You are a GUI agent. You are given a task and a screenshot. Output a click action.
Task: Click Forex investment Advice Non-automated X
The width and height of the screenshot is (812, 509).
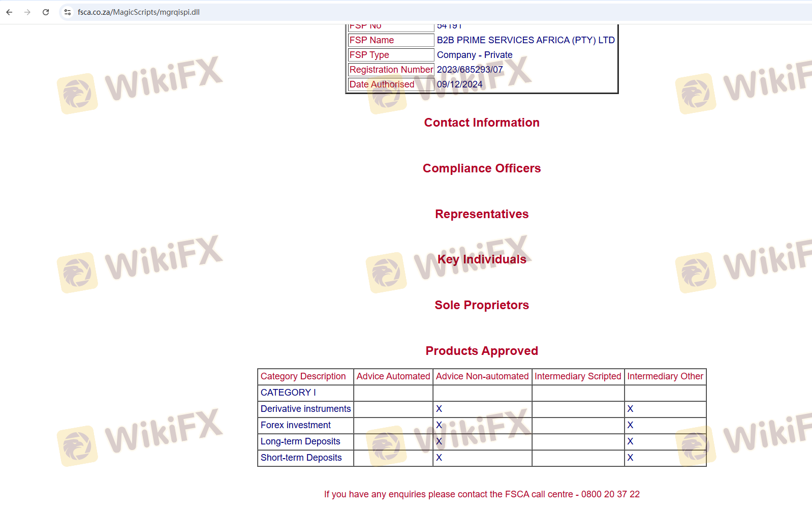coord(439,425)
